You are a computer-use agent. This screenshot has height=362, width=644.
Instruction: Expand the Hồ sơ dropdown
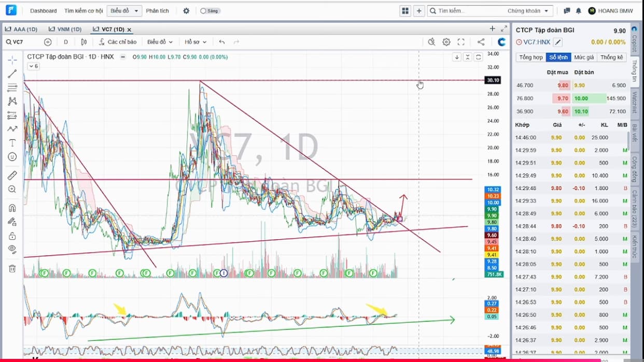point(195,42)
